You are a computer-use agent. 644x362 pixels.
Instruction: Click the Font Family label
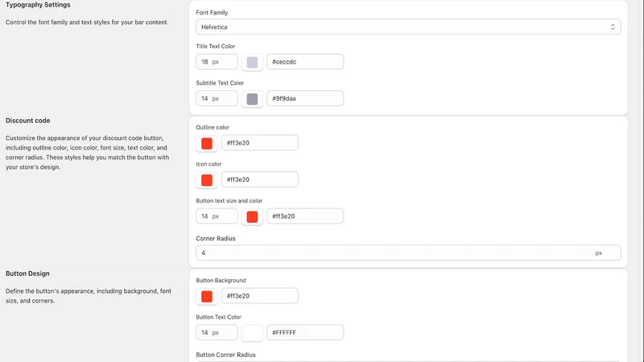pos(212,13)
